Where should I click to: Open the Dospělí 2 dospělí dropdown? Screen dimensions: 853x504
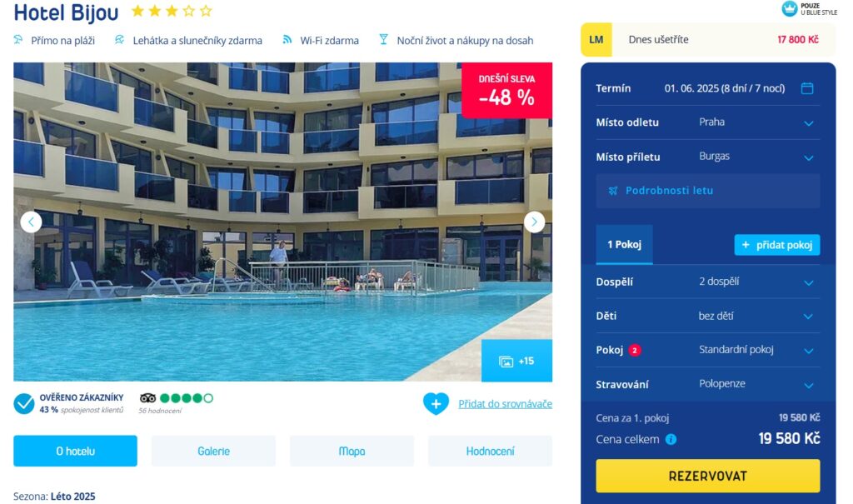708,282
